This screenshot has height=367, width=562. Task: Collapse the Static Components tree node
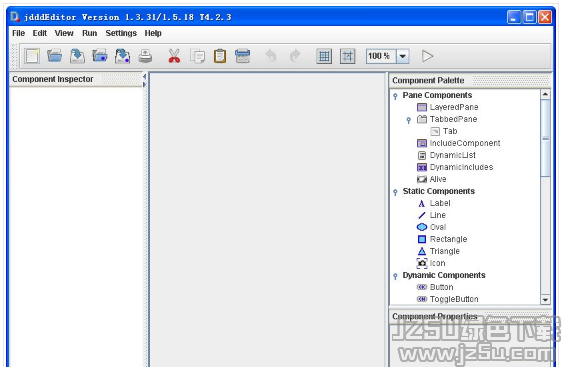click(395, 192)
